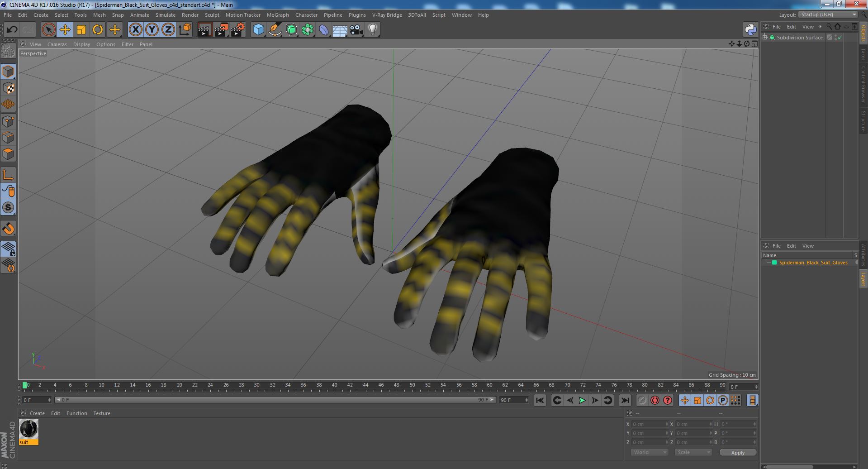Screen dimensions: 868x469
Task: Click the X position input field
Action: (x=650, y=424)
